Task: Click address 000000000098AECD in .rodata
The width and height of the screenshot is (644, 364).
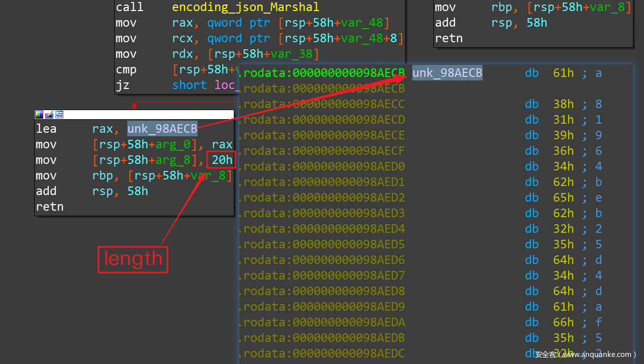Action: 349,120
